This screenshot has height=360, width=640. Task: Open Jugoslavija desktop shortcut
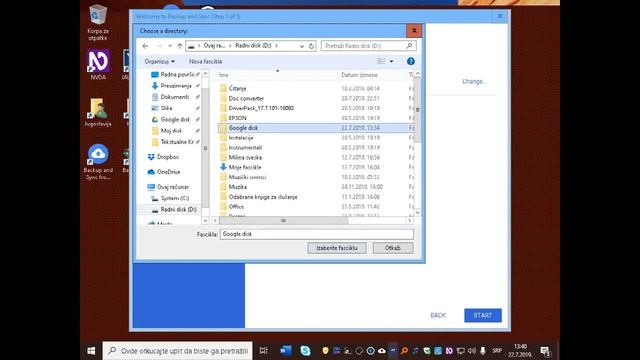click(98, 113)
